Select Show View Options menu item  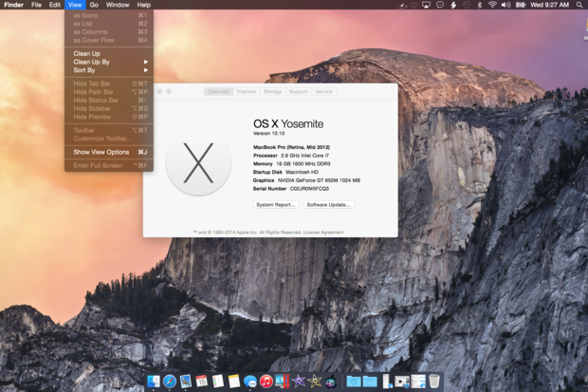109,152
